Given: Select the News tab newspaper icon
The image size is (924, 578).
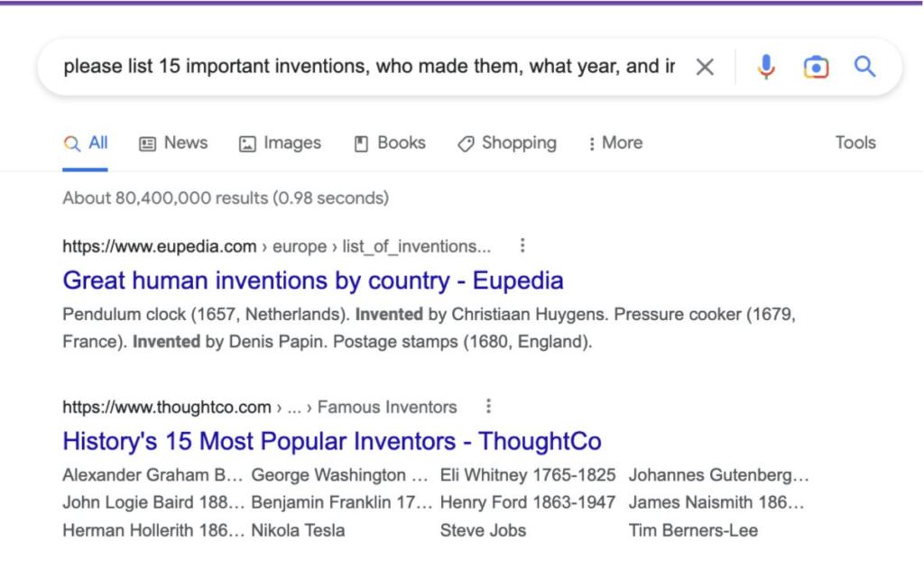Looking at the screenshot, I should [x=147, y=142].
